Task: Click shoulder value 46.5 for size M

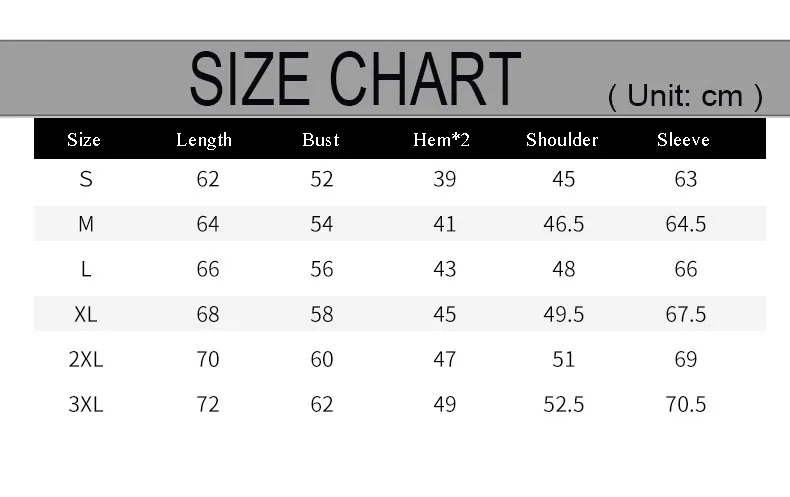Action: click(563, 224)
